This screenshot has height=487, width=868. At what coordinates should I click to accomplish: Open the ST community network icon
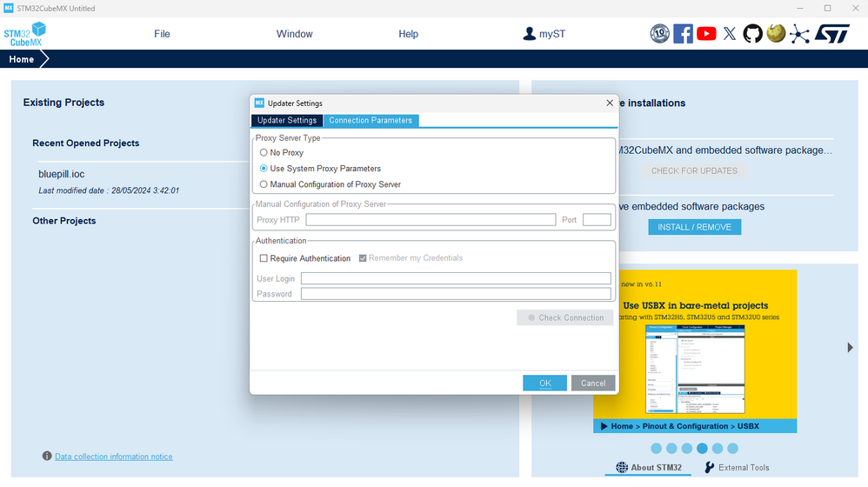[799, 34]
